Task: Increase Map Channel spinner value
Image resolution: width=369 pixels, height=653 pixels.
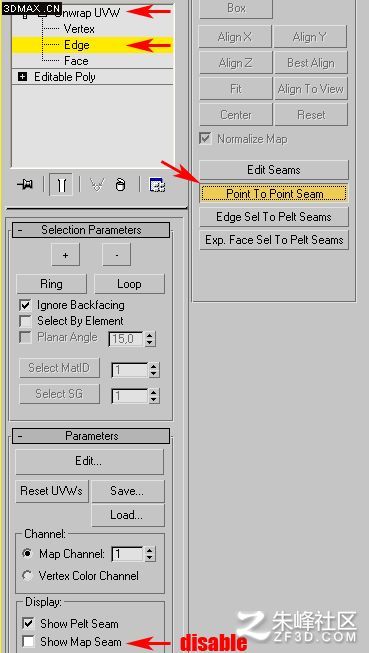Action: click(x=150, y=550)
